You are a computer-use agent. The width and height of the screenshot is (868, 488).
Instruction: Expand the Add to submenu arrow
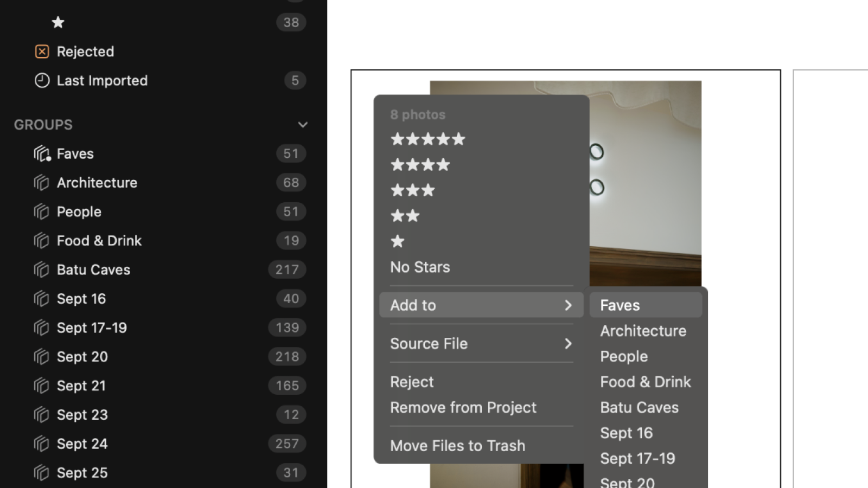click(567, 305)
